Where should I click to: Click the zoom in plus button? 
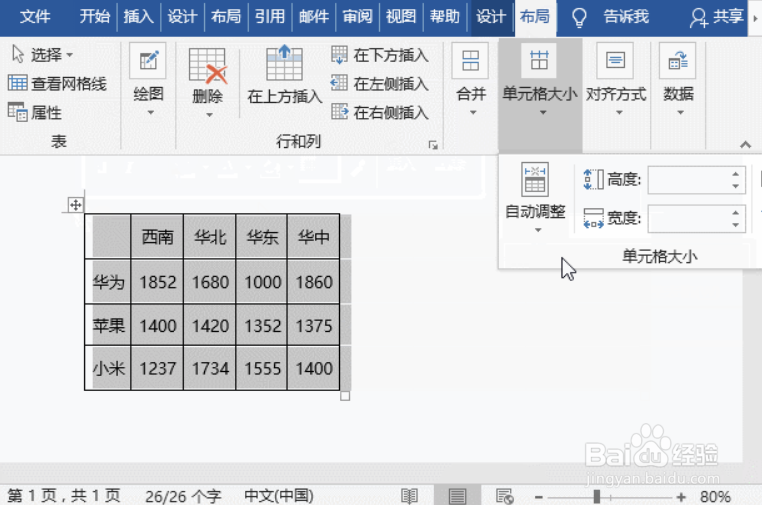pyautogui.click(x=681, y=497)
